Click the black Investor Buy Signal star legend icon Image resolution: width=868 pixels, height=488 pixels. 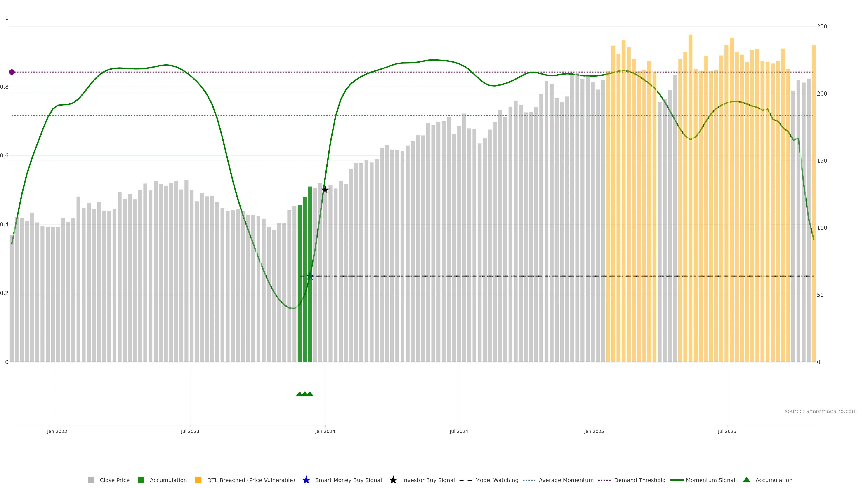pyautogui.click(x=393, y=480)
